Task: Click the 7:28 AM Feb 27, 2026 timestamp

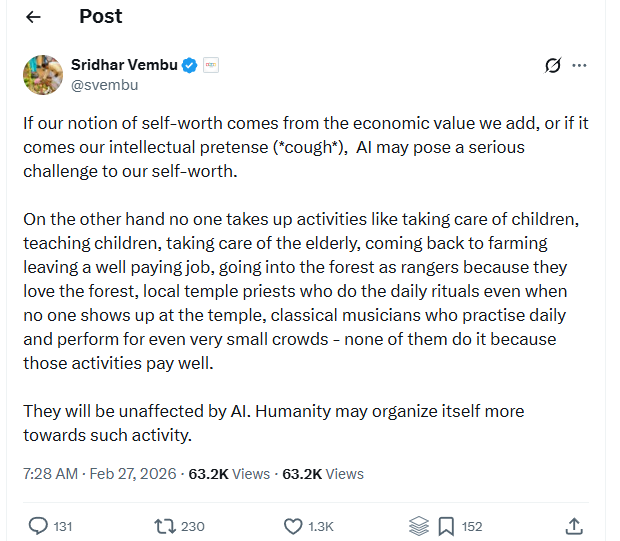Action: tap(99, 473)
